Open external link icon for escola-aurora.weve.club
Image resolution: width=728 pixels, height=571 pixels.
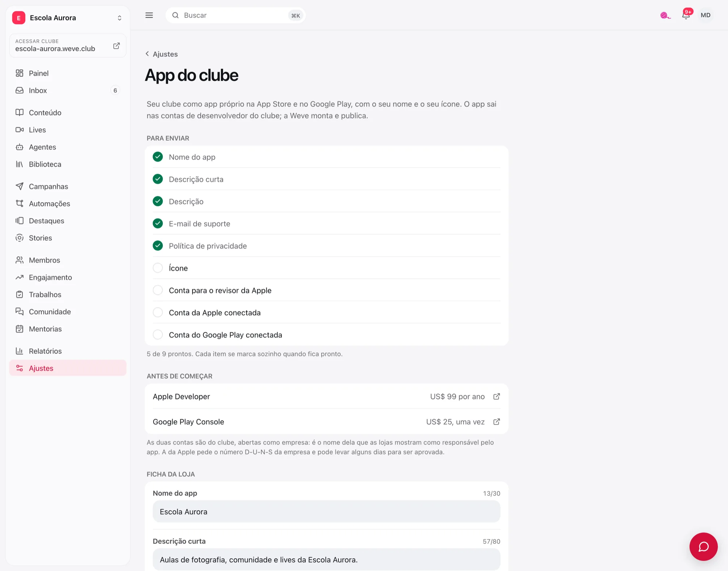point(116,45)
